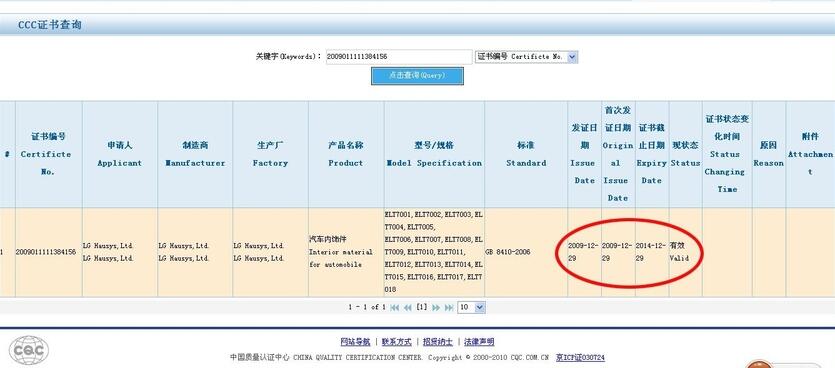The image size is (835, 368).
Task: Click the ELT7001 model list cell
Action: [434, 252]
